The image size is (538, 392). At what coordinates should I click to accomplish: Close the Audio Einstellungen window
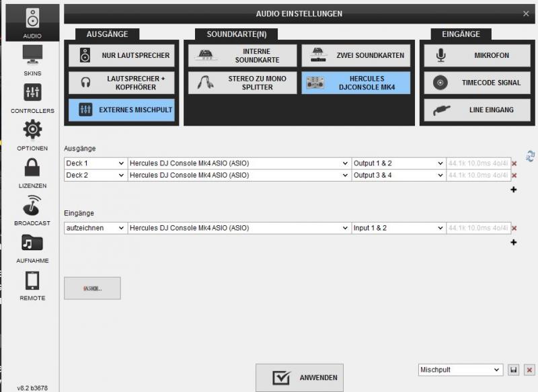point(526,13)
